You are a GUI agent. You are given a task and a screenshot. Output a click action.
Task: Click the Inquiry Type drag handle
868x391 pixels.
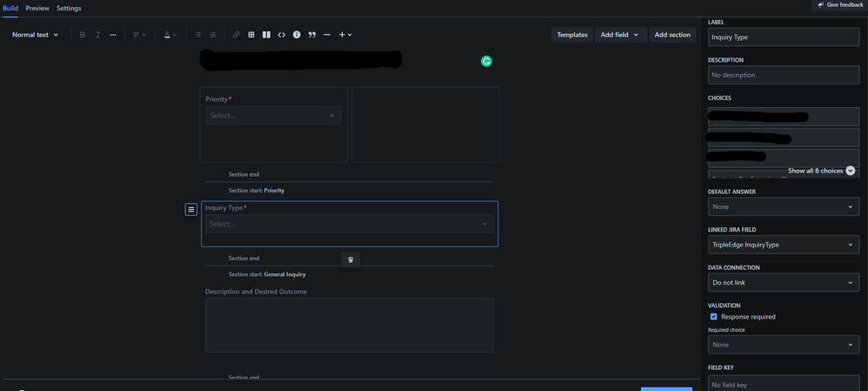[x=191, y=209]
